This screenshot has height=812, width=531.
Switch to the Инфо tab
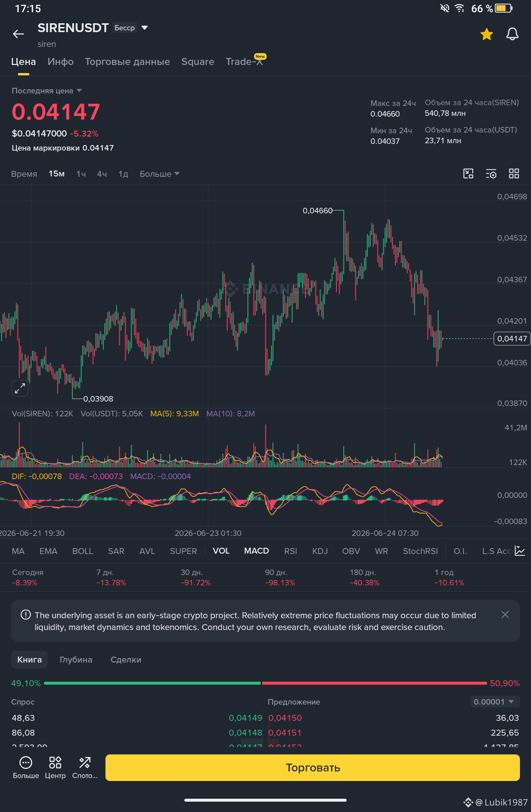60,62
